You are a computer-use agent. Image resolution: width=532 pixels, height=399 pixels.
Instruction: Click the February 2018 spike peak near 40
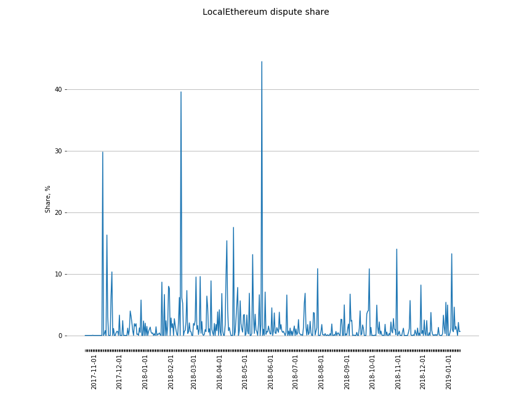181,92
